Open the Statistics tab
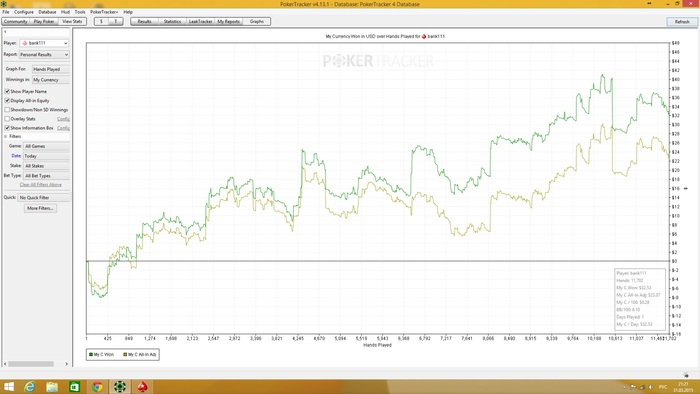Viewport: 700px width, 394px height. [172, 21]
